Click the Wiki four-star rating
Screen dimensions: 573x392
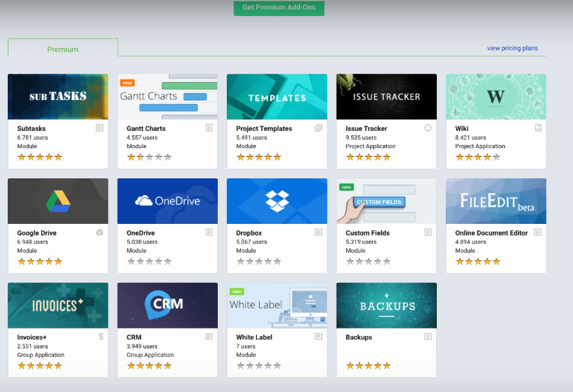tap(478, 157)
